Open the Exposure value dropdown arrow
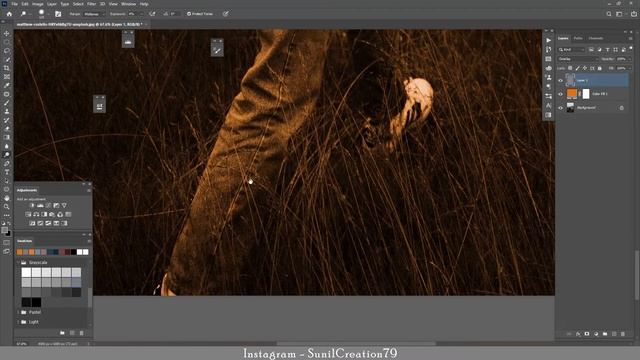The width and height of the screenshot is (640, 360). click(x=142, y=14)
